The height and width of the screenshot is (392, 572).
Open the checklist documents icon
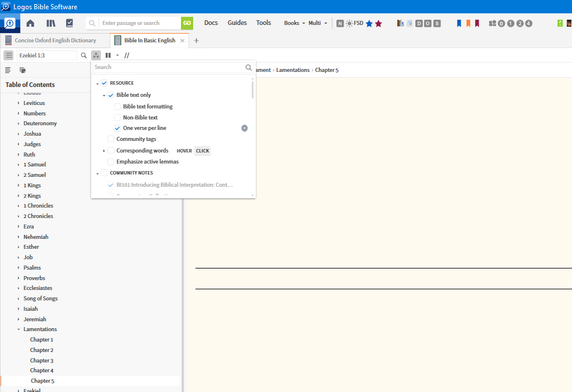tap(69, 23)
